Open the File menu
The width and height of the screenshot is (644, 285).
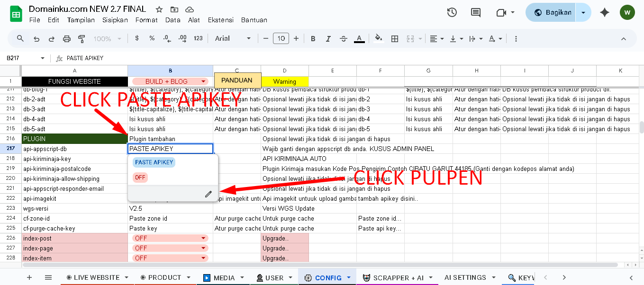tap(35, 20)
